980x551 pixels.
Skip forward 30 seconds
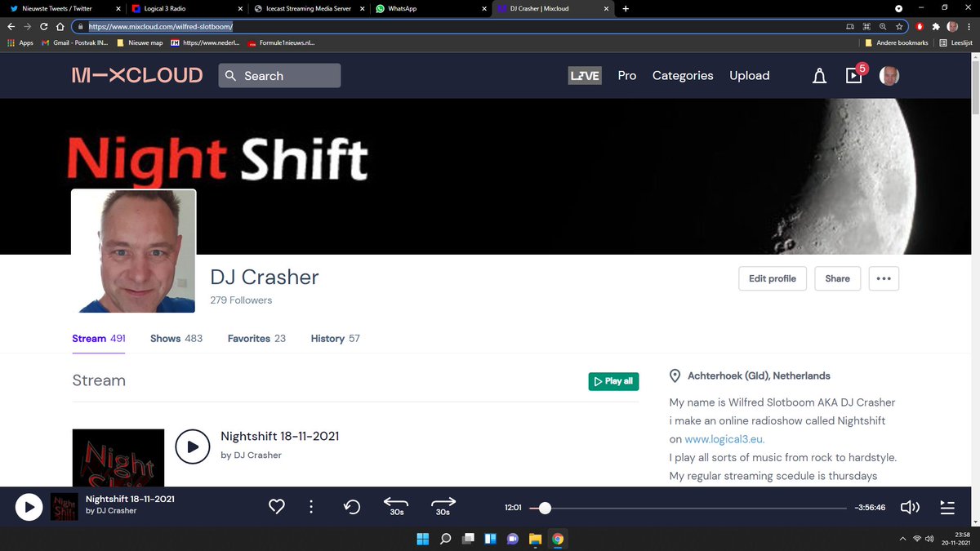pyautogui.click(x=443, y=506)
